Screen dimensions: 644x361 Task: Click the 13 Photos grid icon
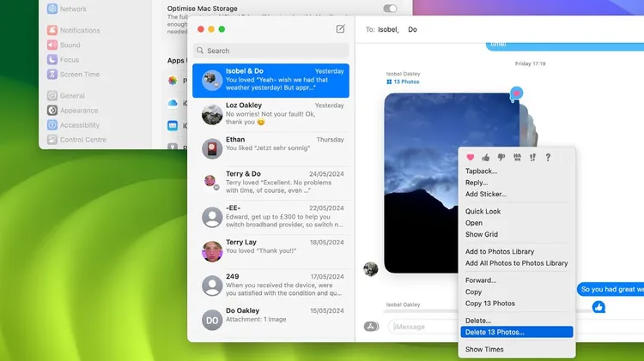[389, 81]
